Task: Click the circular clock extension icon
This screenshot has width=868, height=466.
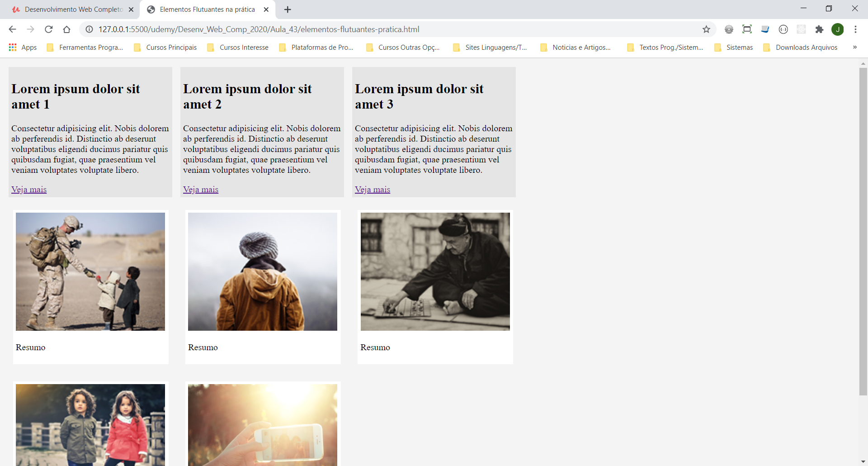Action: pos(783,29)
